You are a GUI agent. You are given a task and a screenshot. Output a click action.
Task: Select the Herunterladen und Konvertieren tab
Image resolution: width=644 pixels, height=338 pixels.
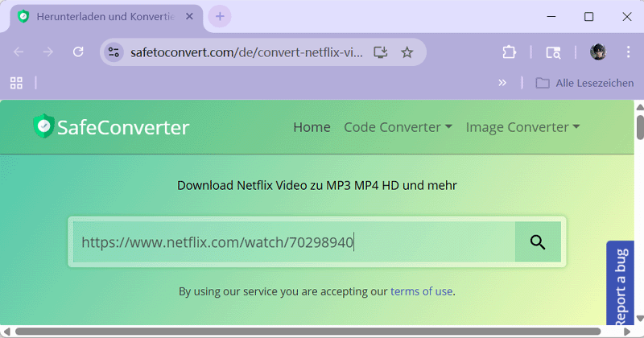pos(105,16)
